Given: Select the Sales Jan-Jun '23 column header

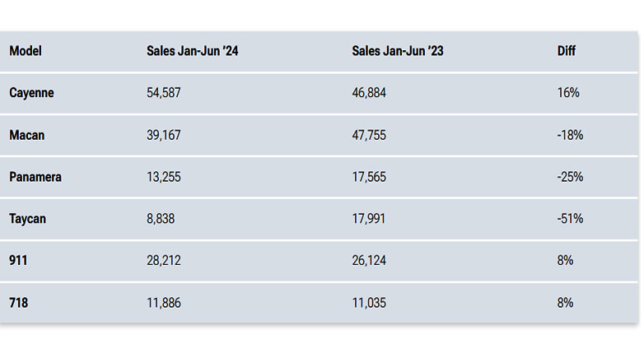Looking at the screenshot, I should (398, 51).
